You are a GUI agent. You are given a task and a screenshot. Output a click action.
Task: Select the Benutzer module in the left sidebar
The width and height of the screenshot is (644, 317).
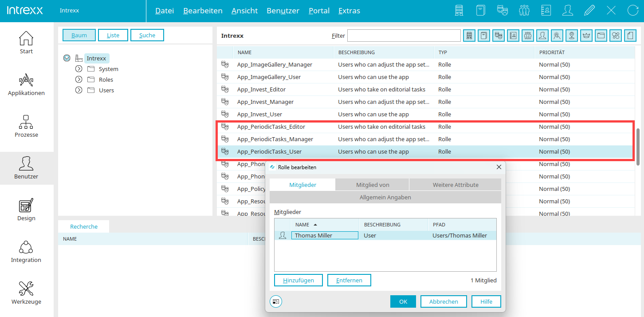pos(26,168)
